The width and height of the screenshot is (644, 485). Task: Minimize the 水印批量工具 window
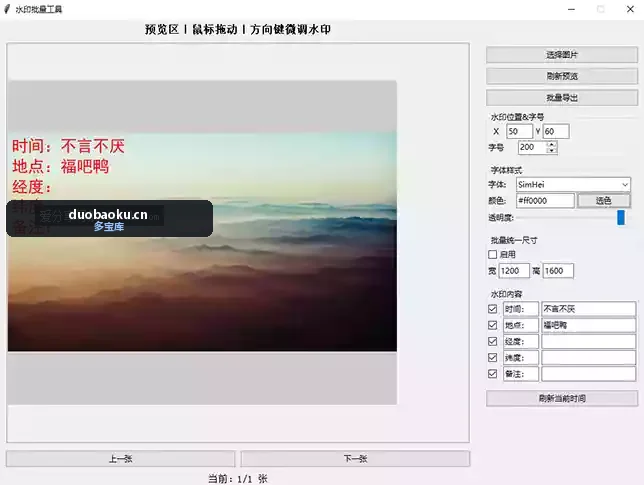click(571, 9)
